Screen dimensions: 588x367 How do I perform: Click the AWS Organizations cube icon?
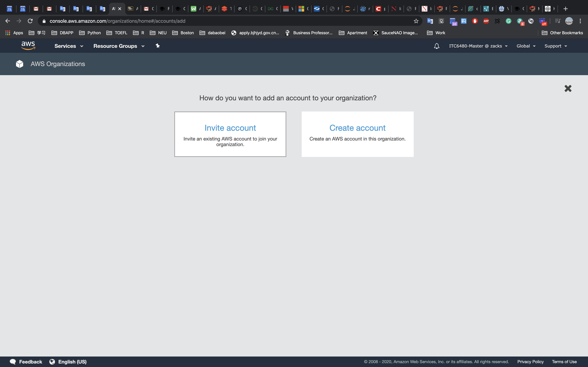click(19, 64)
